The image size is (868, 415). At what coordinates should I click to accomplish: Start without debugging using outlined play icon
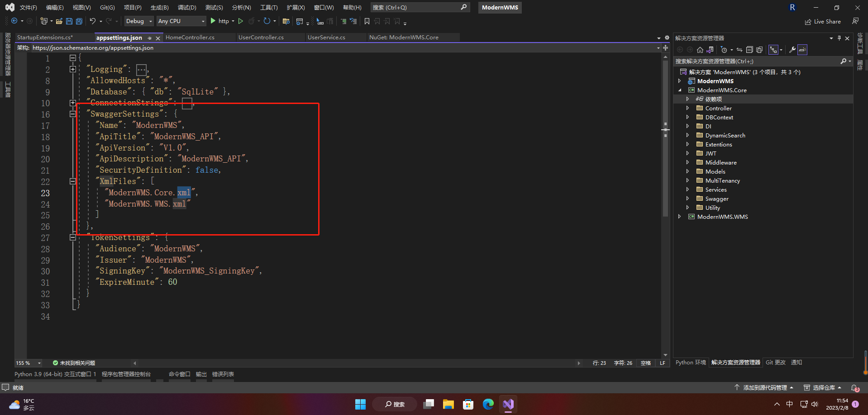tap(241, 21)
